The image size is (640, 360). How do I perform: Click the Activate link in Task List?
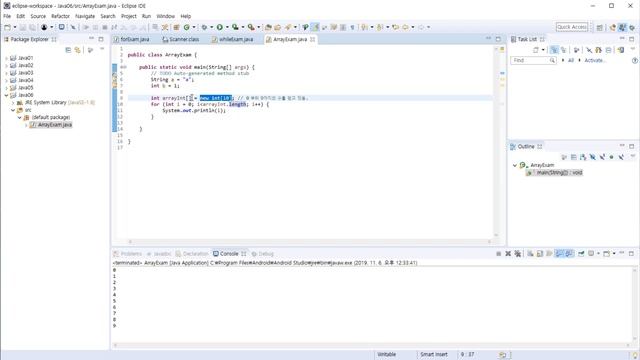pyautogui.click(x=595, y=60)
